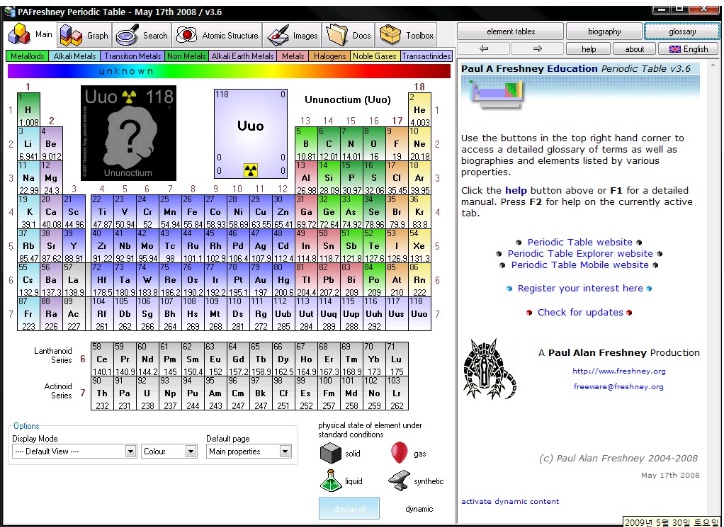Screen dimensions: 724x527
Task: Click the element tables button
Action: pos(510,31)
